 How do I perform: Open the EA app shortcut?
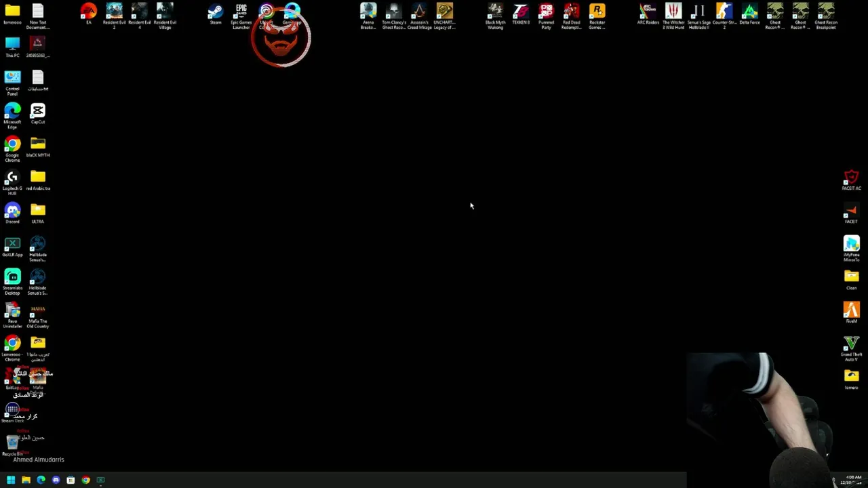coord(88,14)
